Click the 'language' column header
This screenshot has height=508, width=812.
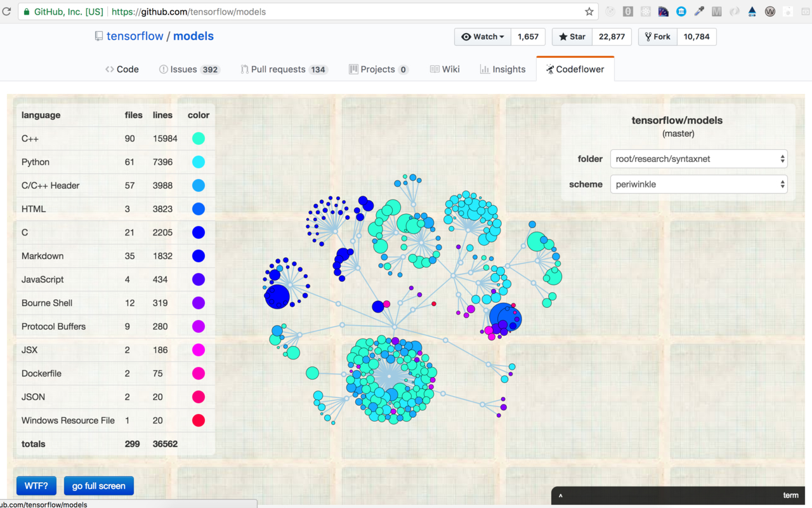41,115
